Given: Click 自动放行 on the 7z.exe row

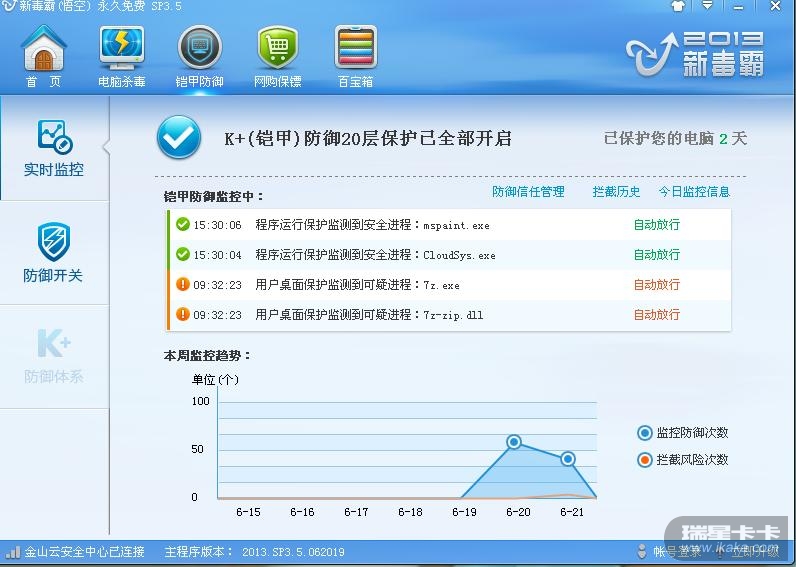Looking at the screenshot, I should coord(656,284).
